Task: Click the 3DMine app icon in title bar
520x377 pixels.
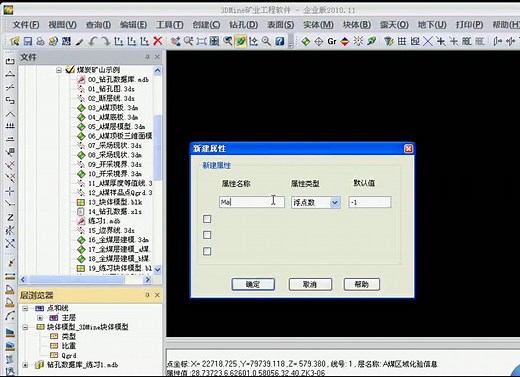Action: 8,10
